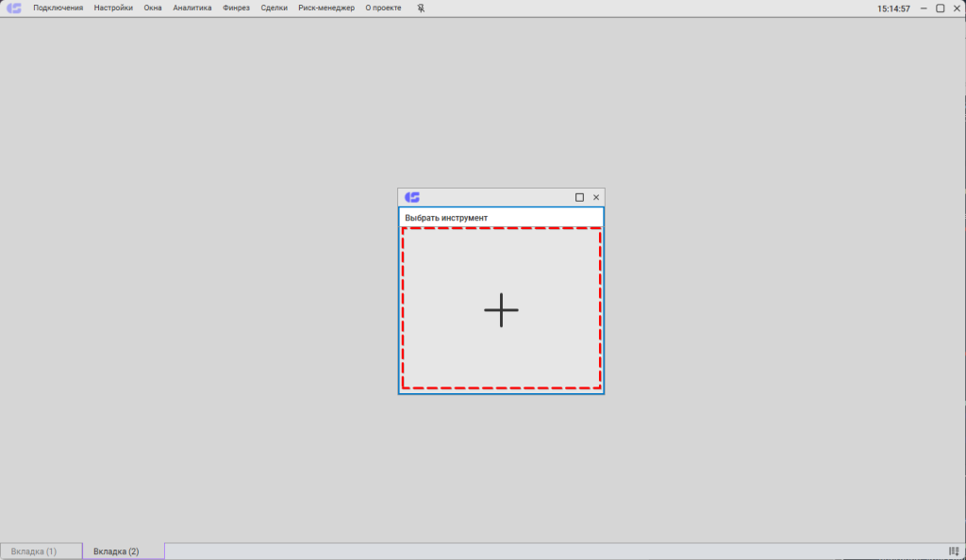Maximize the inner instrument widget window

(x=579, y=197)
